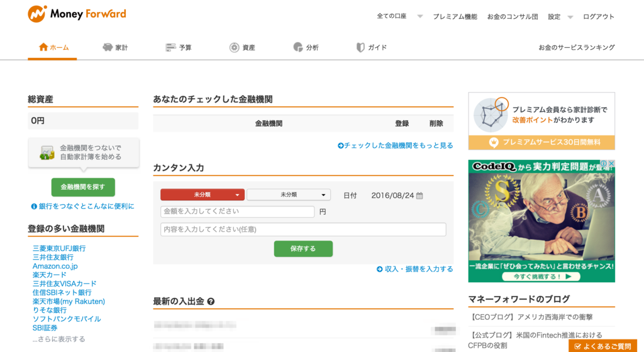The height and width of the screenshot is (352, 644).
Task: Click the CodeIQ advertisement image
Action: coord(541,221)
